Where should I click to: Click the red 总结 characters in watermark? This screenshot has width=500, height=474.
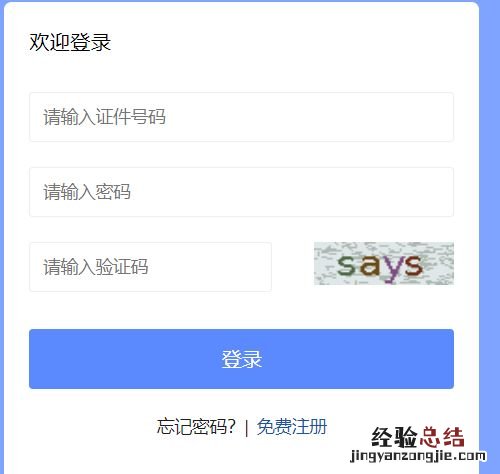click(442, 437)
